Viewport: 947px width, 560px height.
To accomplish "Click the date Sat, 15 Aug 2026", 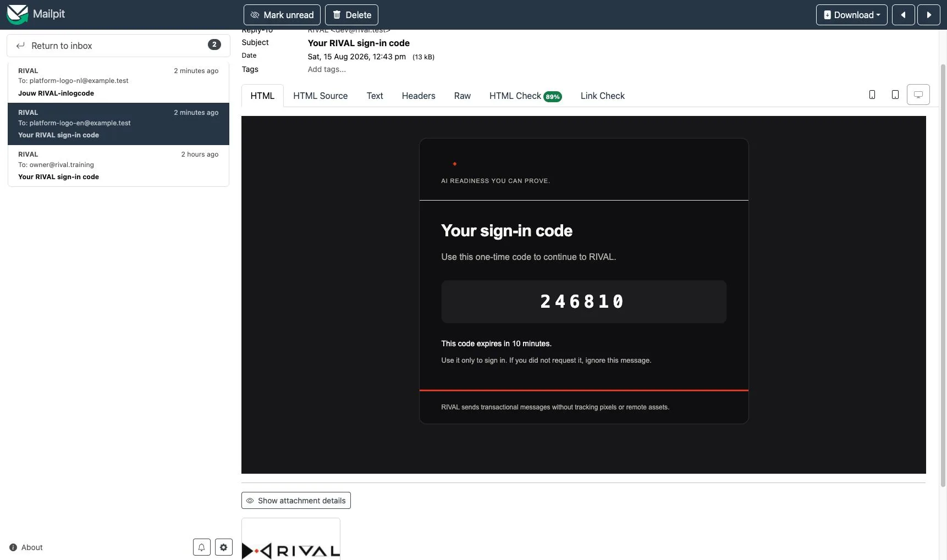I will [357, 57].
